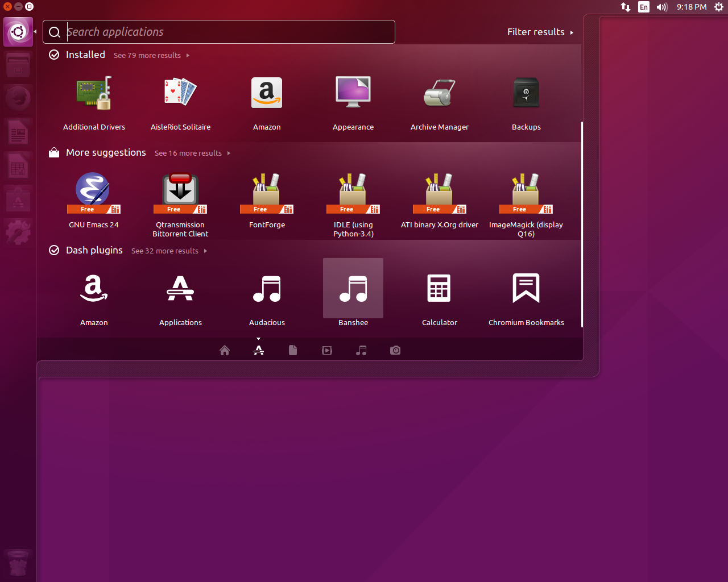Select GNU Emacs 24 suggestion
This screenshot has height=582, width=728.
94,201
